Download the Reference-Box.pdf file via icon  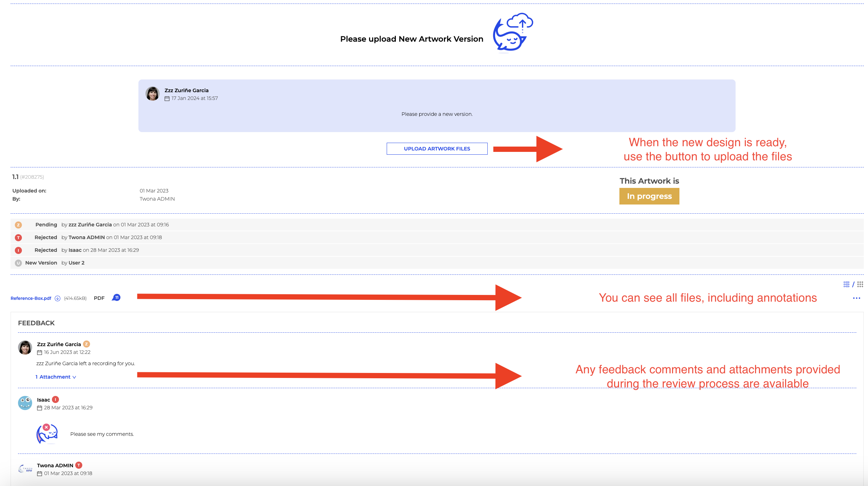pyautogui.click(x=58, y=298)
